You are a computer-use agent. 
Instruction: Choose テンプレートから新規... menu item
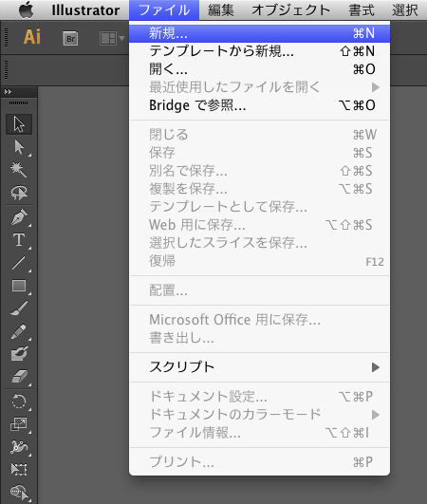(x=260, y=51)
